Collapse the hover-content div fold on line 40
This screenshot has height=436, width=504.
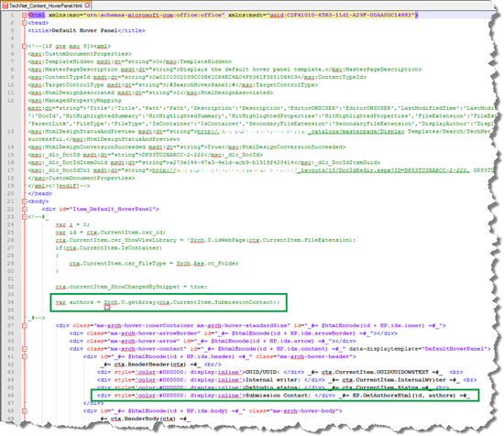coord(25,349)
